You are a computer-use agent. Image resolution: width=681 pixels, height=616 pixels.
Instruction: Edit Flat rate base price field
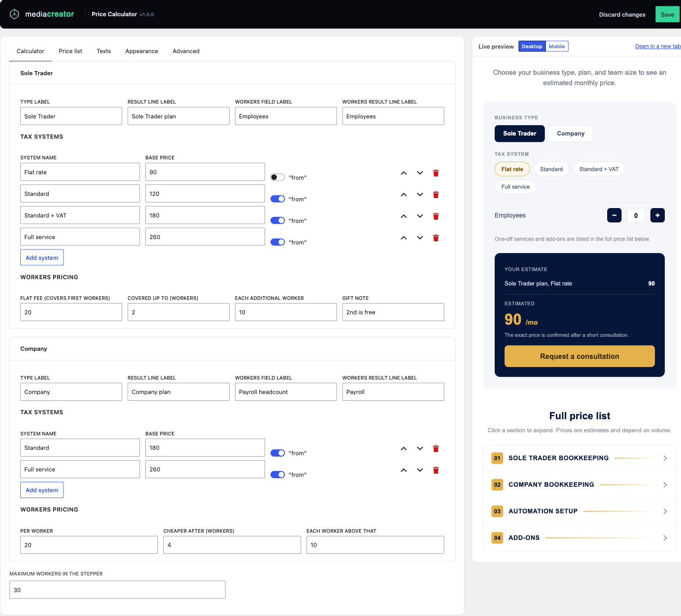pyautogui.click(x=205, y=172)
